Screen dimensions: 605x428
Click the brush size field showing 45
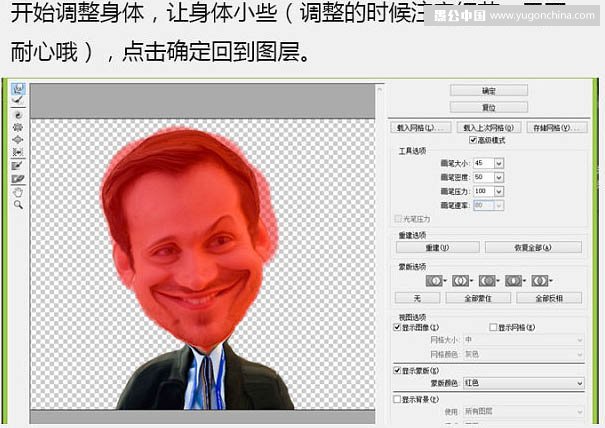click(484, 163)
